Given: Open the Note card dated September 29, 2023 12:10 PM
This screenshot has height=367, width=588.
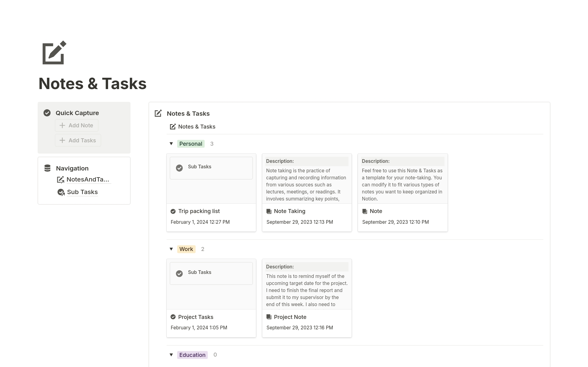Looking at the screenshot, I should tap(376, 211).
